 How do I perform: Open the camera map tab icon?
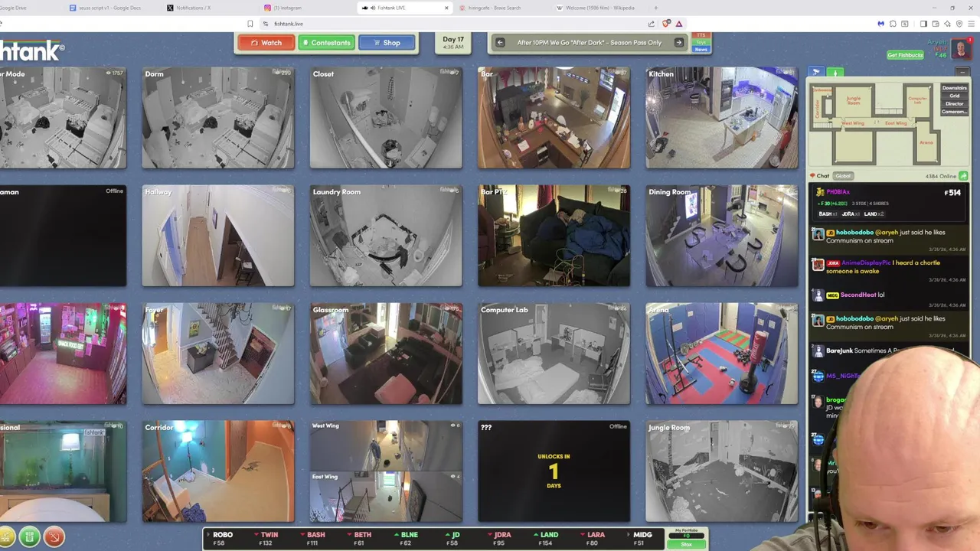pos(816,72)
